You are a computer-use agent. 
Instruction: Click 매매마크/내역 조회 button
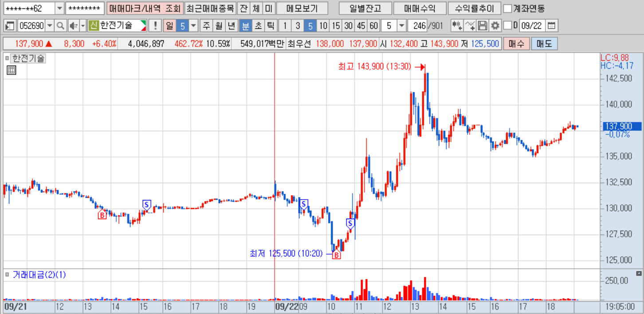pyautogui.click(x=145, y=8)
